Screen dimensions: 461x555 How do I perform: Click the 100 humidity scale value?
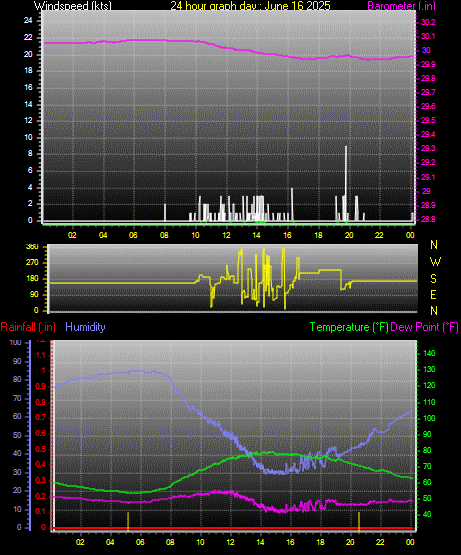15,342
